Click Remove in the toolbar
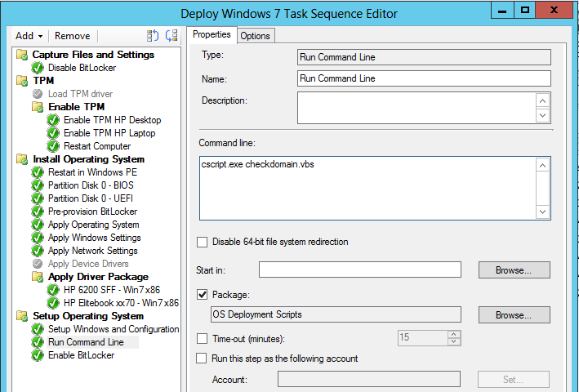Screen dimensions: 579x392 click(x=73, y=36)
